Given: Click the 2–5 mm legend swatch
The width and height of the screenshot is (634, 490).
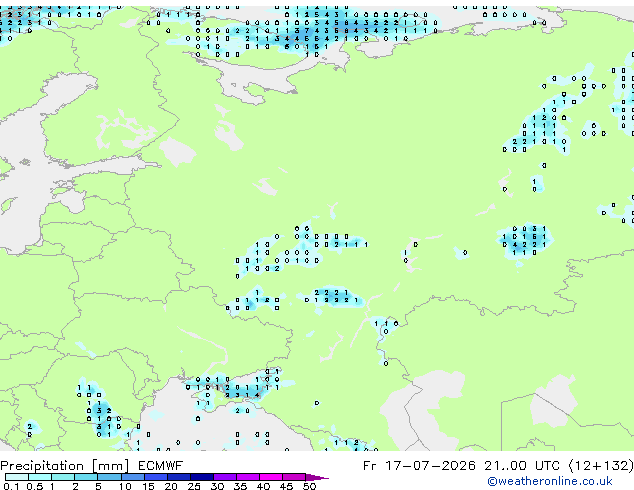Looking at the screenshot, I should [x=86, y=477].
